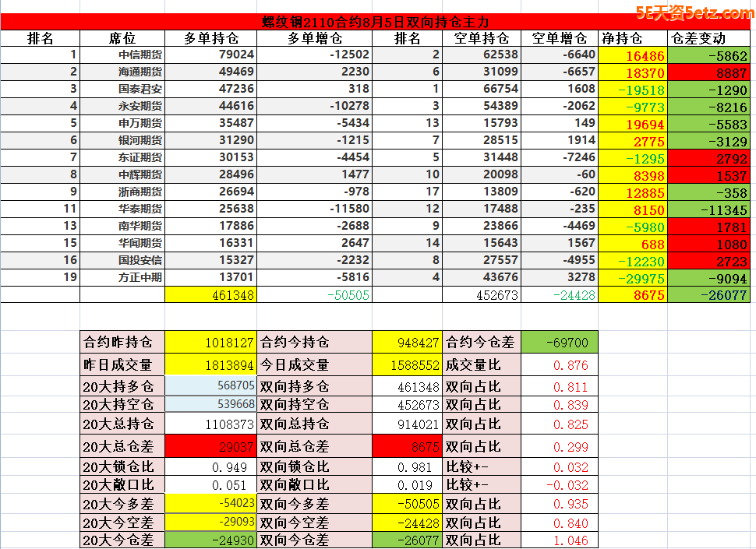The image size is (756, 549).
Task: Select the 多单持仓 header cell
Action: coord(210,38)
